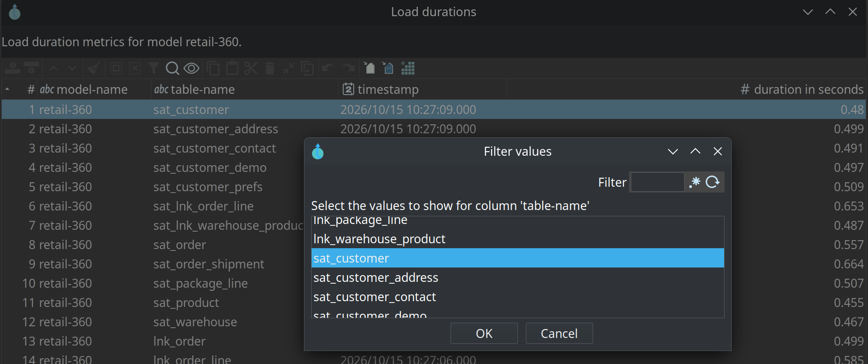Click Cancel in Filter values dialog

[559, 333]
